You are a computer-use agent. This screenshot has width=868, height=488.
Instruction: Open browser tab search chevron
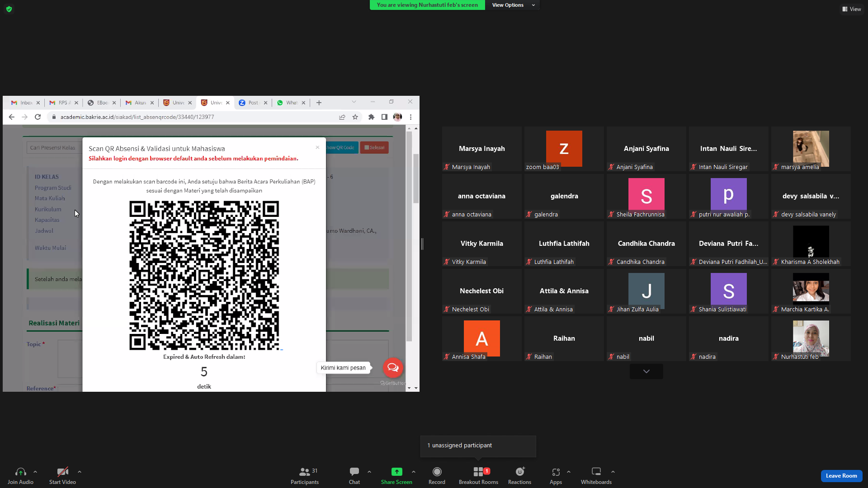(354, 102)
